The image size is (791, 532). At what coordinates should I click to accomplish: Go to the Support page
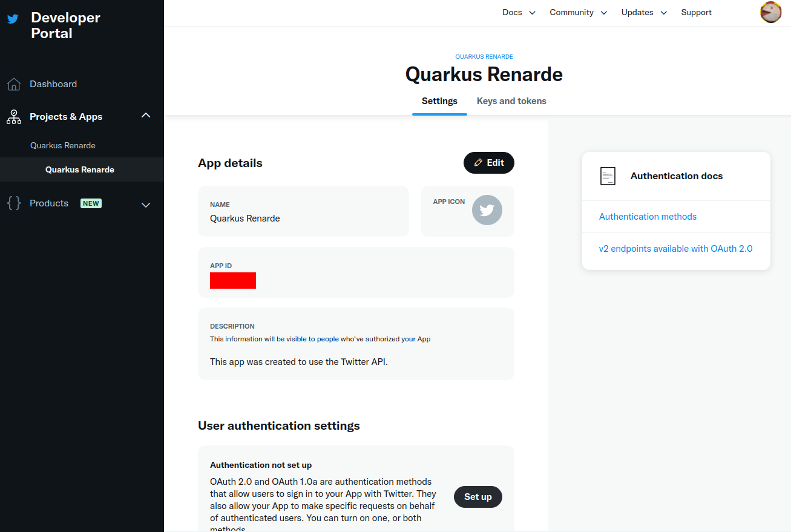point(696,13)
